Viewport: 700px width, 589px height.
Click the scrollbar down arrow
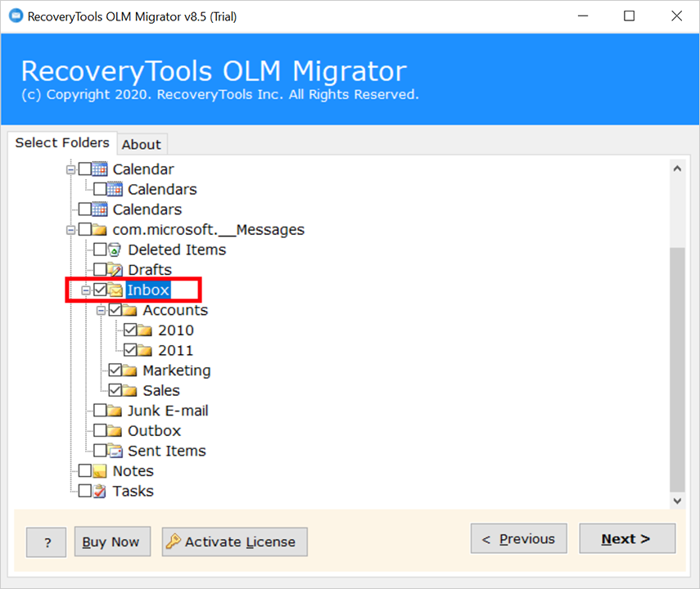coord(677,501)
